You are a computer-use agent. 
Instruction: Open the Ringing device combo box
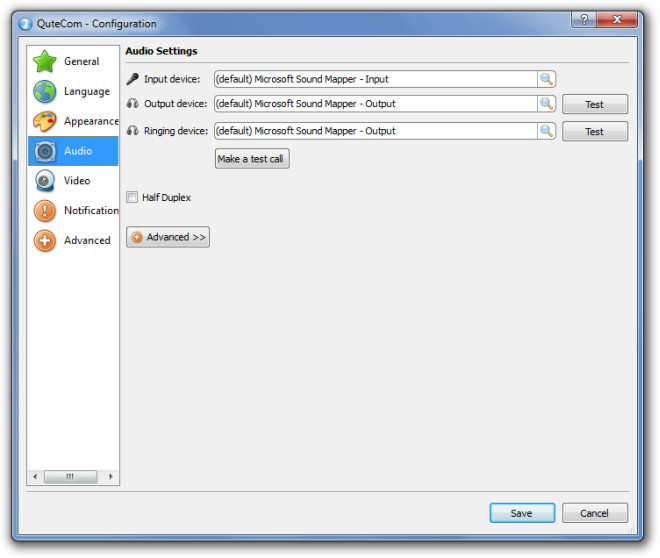pyautogui.click(x=385, y=131)
